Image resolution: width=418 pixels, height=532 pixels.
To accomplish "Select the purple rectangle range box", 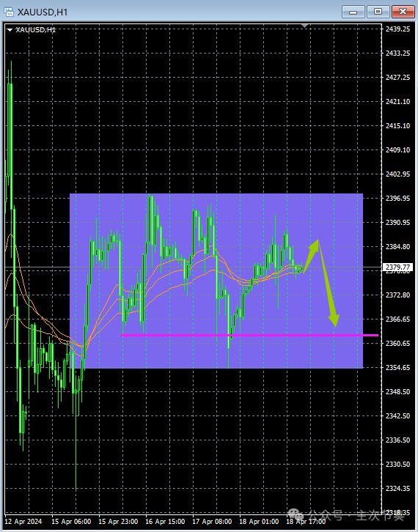I will click(216, 281).
